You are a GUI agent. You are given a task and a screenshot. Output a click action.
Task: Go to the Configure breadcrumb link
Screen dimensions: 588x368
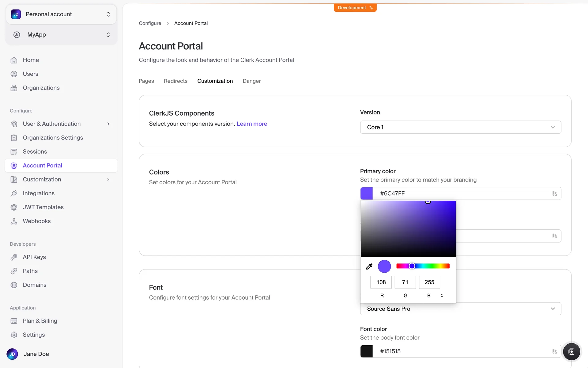(x=150, y=23)
